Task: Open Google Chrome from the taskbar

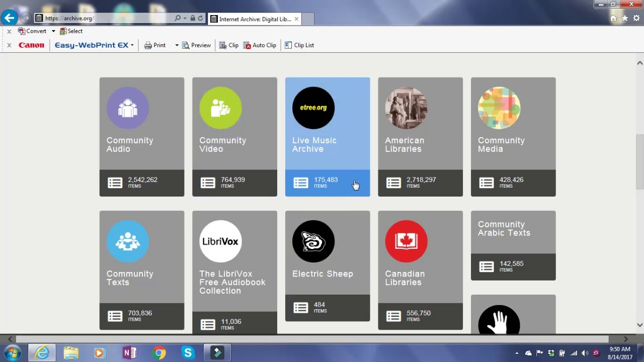Action: point(159,353)
